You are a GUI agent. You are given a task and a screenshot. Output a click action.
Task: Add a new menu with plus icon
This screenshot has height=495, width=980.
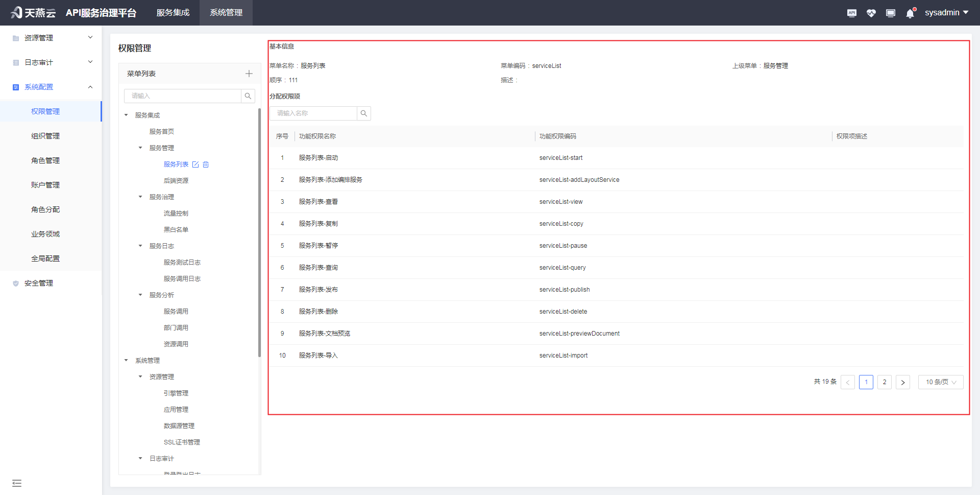249,74
